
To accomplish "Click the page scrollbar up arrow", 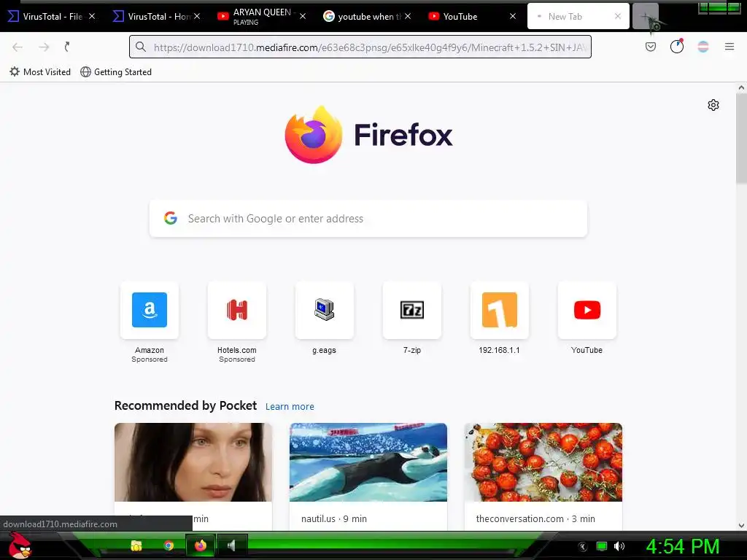I will coord(741,87).
